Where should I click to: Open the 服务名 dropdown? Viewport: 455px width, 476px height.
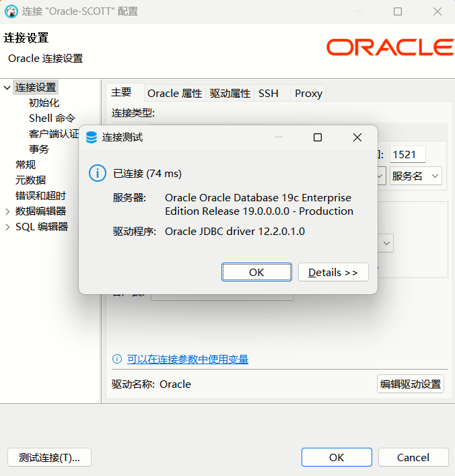pos(415,176)
